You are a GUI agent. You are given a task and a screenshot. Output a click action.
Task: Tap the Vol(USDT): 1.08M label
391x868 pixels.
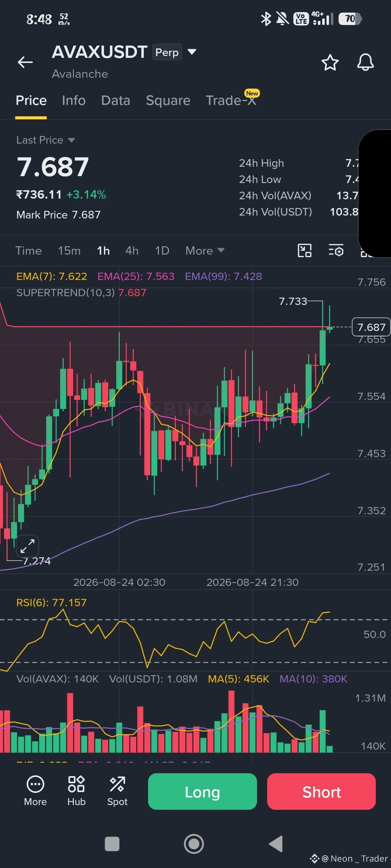(154, 679)
